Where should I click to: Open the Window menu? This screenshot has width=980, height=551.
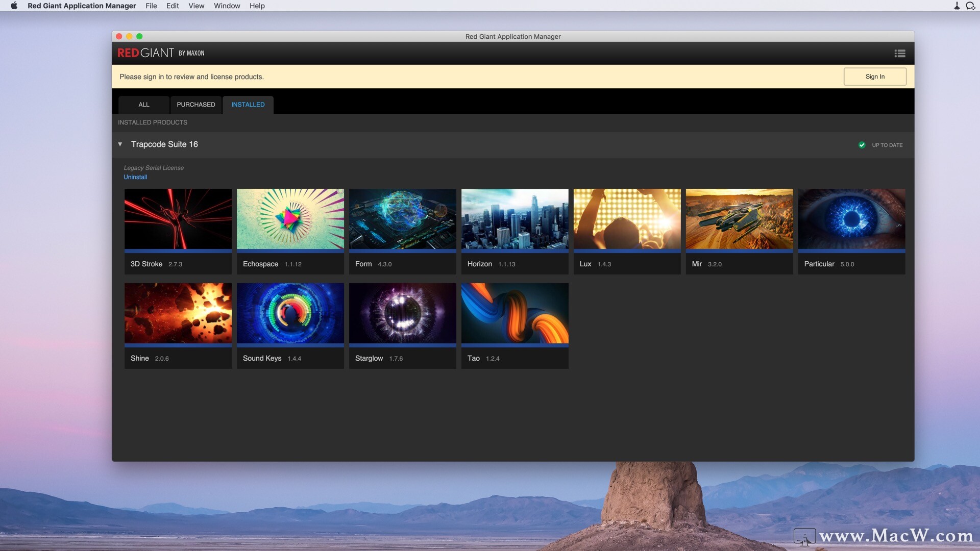[227, 6]
